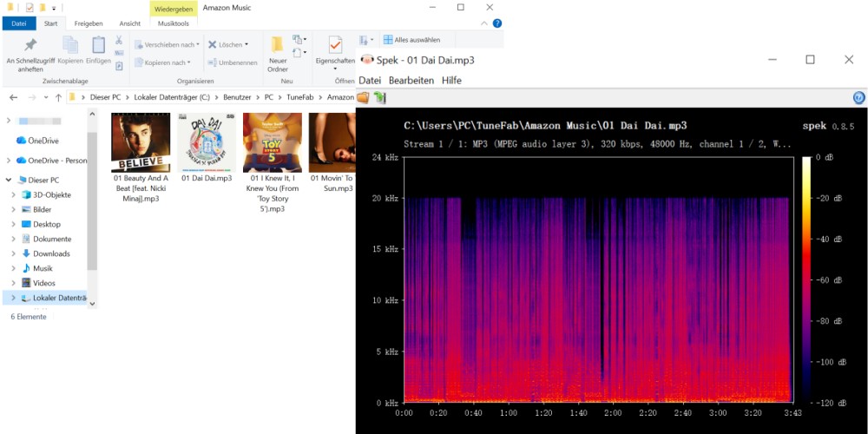The height and width of the screenshot is (434, 868).
Task: Open the Datei tab in Explorer
Action: coord(19,23)
